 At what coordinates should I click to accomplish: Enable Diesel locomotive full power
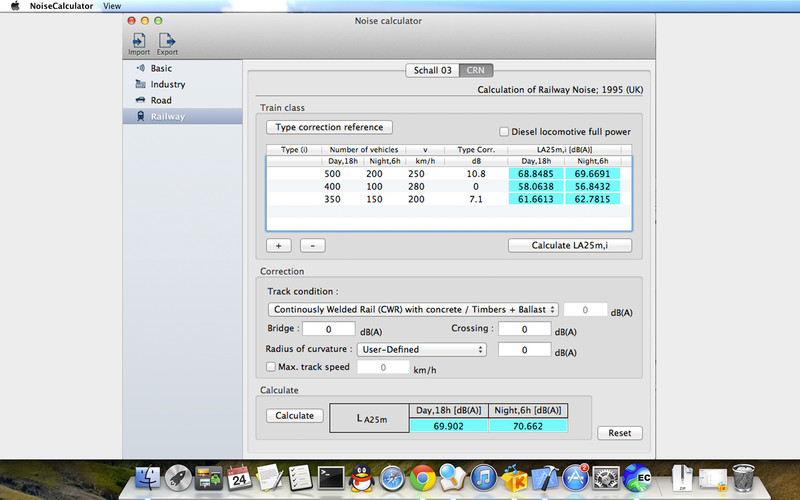point(504,131)
